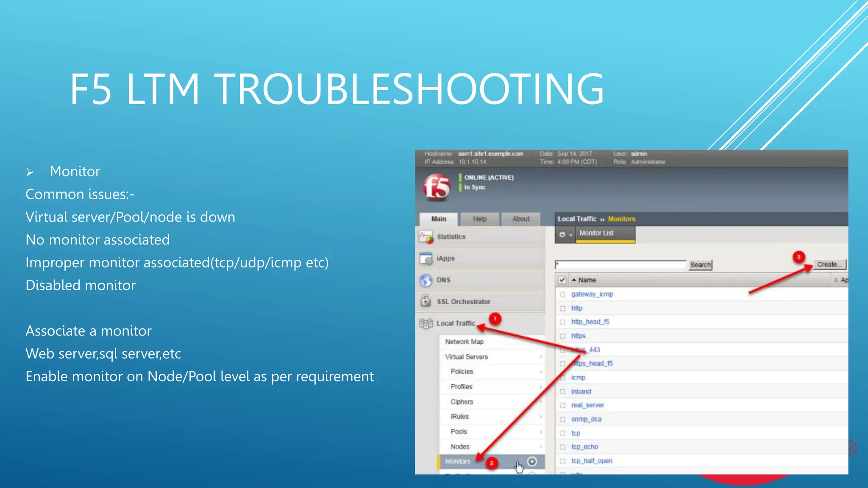
Task: Switch to the About tab
Action: (521, 219)
